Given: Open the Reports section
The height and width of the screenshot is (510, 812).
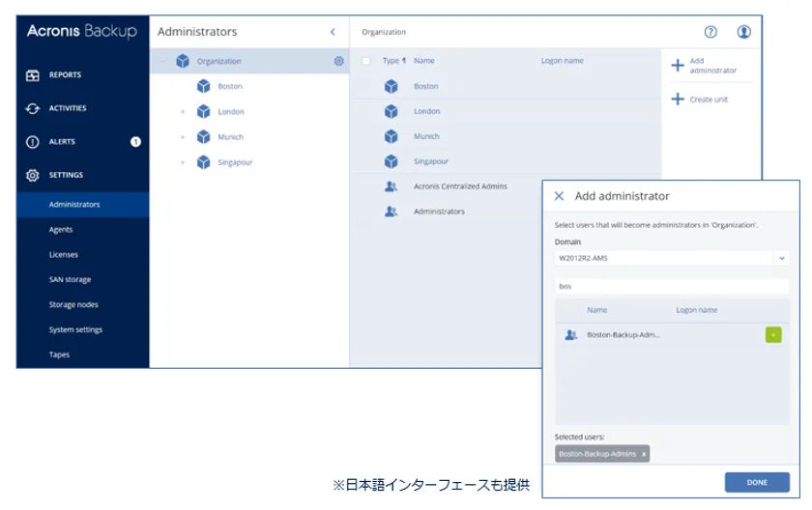Looking at the screenshot, I should [65, 75].
